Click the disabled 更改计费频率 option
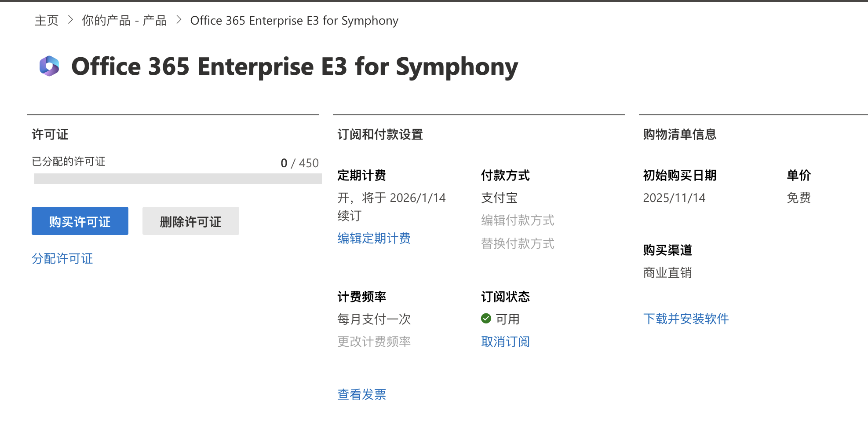The image size is (868, 448). click(374, 342)
